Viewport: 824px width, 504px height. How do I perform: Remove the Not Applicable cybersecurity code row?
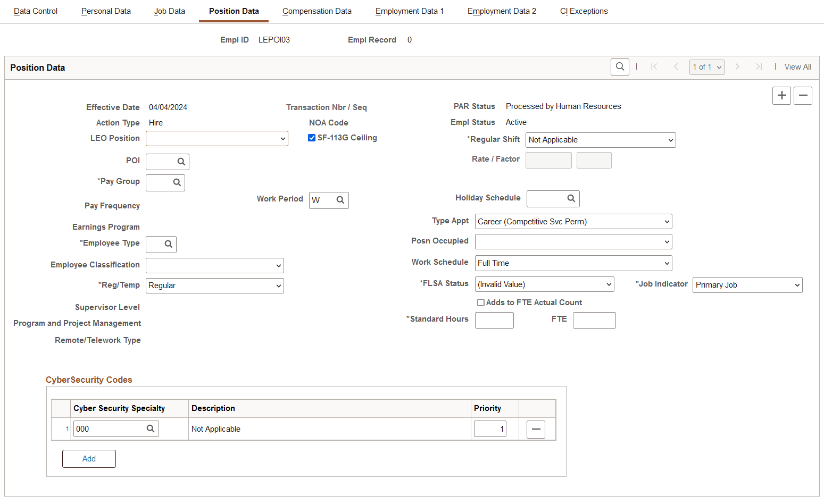click(x=536, y=429)
